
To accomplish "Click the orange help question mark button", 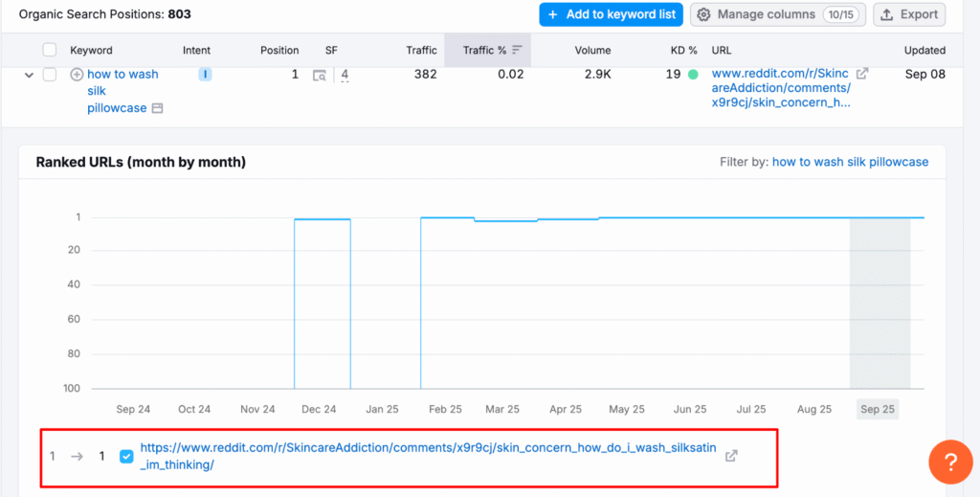I will [950, 463].
